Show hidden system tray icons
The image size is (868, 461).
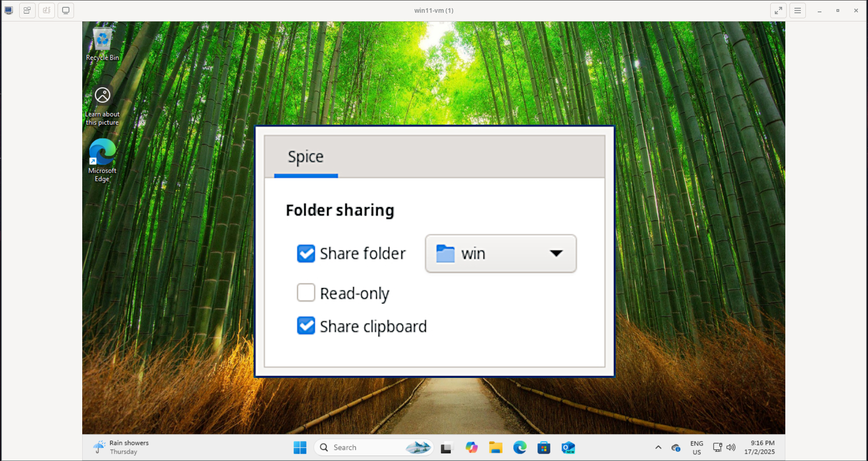tap(658, 448)
